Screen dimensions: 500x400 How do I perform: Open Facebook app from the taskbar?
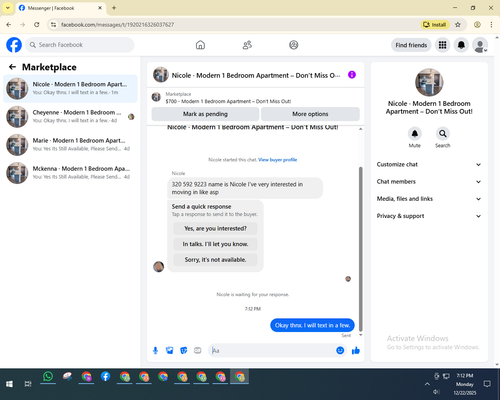coord(106,376)
